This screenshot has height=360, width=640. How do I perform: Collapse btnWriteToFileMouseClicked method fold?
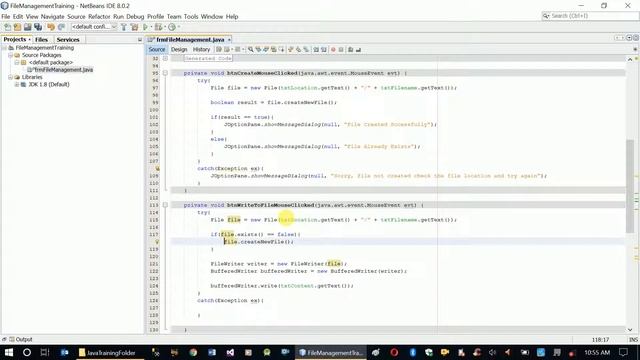click(x=165, y=205)
